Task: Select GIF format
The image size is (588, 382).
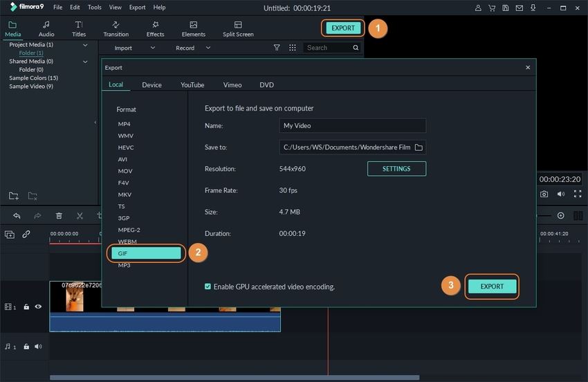Action: [x=146, y=253]
